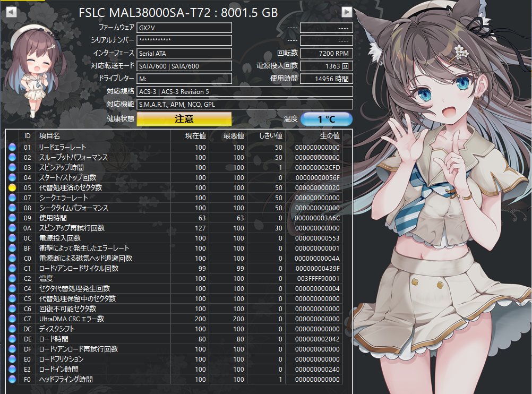Click status orb for F0 ヘッドフライング時間
The image size is (532, 394).
pyautogui.click(x=12, y=379)
